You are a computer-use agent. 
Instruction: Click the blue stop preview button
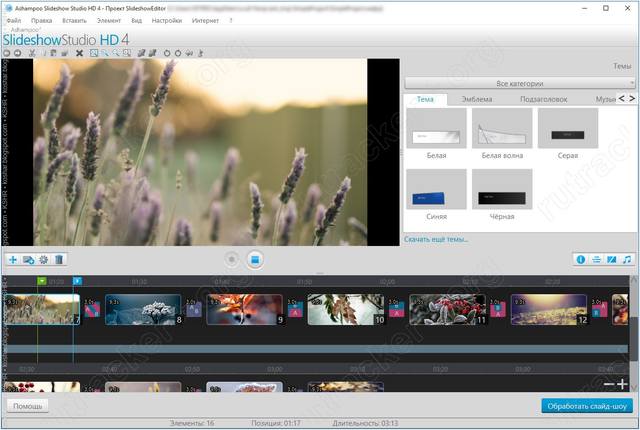255,259
